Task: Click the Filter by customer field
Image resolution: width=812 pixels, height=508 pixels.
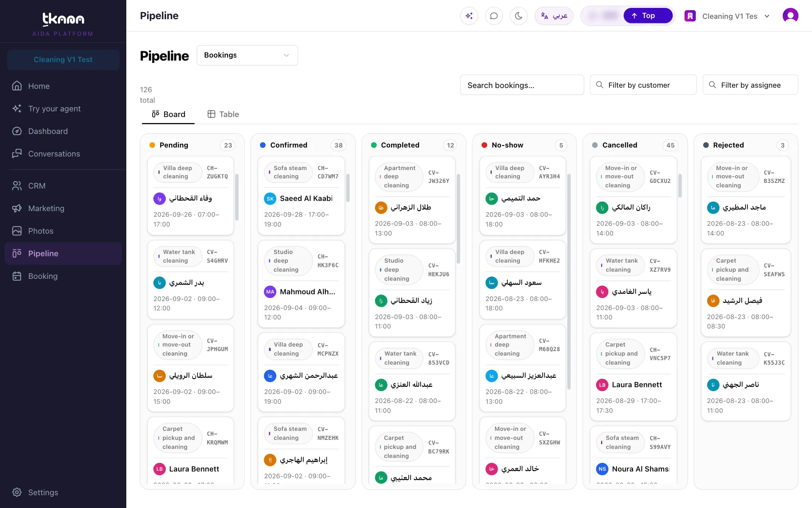Action: pos(643,85)
